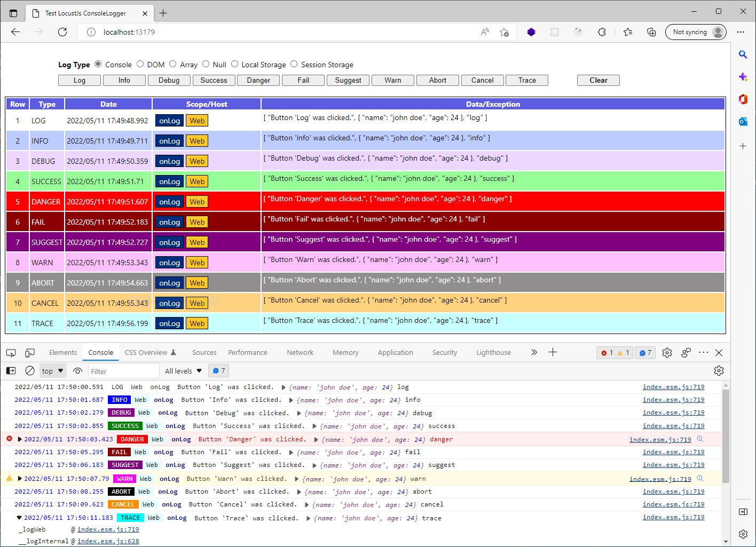This screenshot has width=756, height=547.
Task: Open the Office icon in the Edge sidebar
Action: click(x=743, y=99)
